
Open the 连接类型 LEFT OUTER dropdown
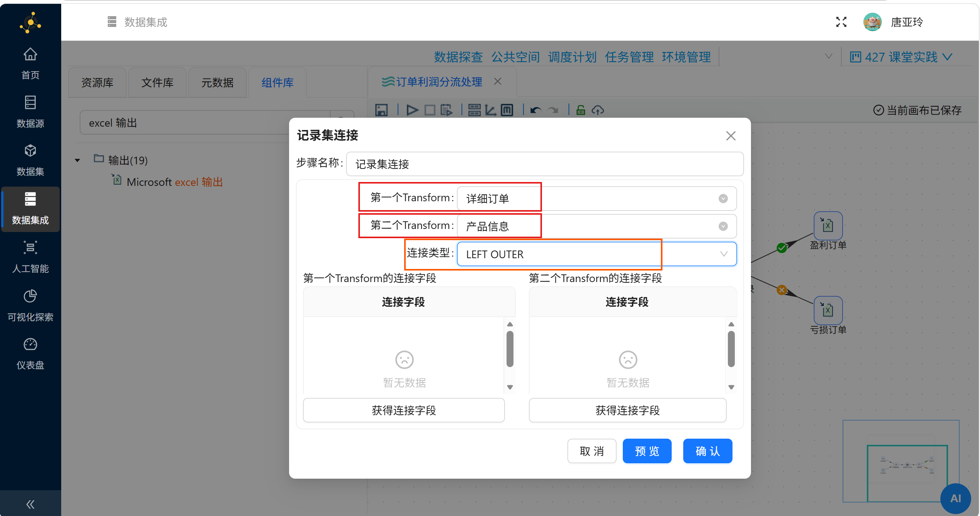tap(596, 254)
